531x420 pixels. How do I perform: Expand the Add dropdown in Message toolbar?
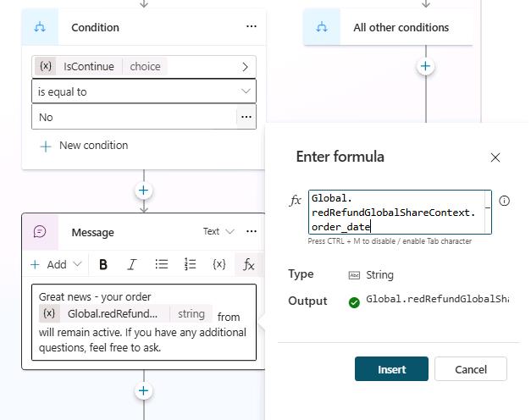(x=56, y=264)
